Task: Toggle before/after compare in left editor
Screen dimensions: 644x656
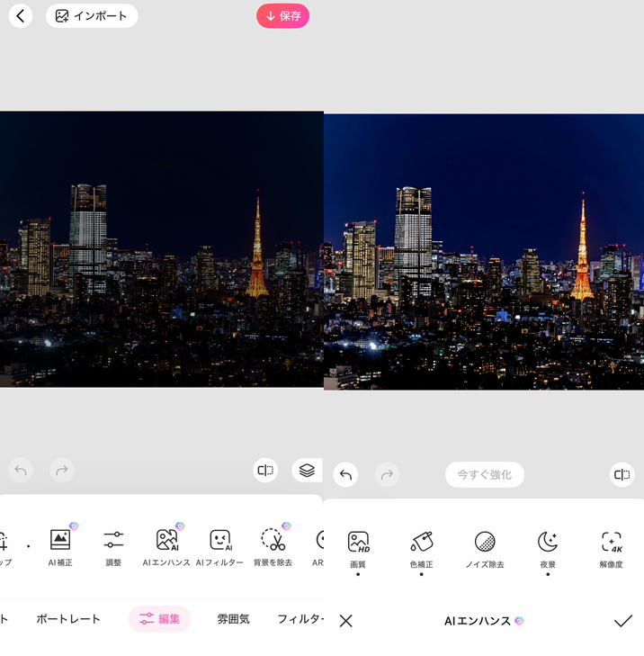Action: coord(265,471)
